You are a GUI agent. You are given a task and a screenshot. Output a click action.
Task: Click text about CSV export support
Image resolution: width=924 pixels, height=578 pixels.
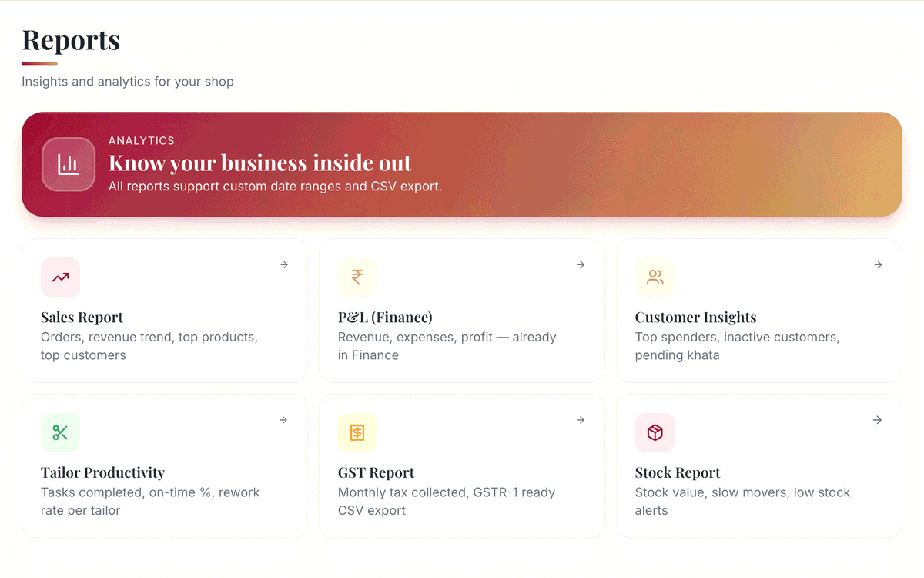[275, 187]
